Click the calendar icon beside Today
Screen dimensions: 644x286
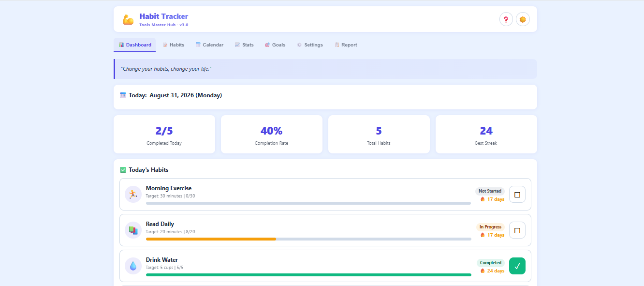(x=123, y=95)
